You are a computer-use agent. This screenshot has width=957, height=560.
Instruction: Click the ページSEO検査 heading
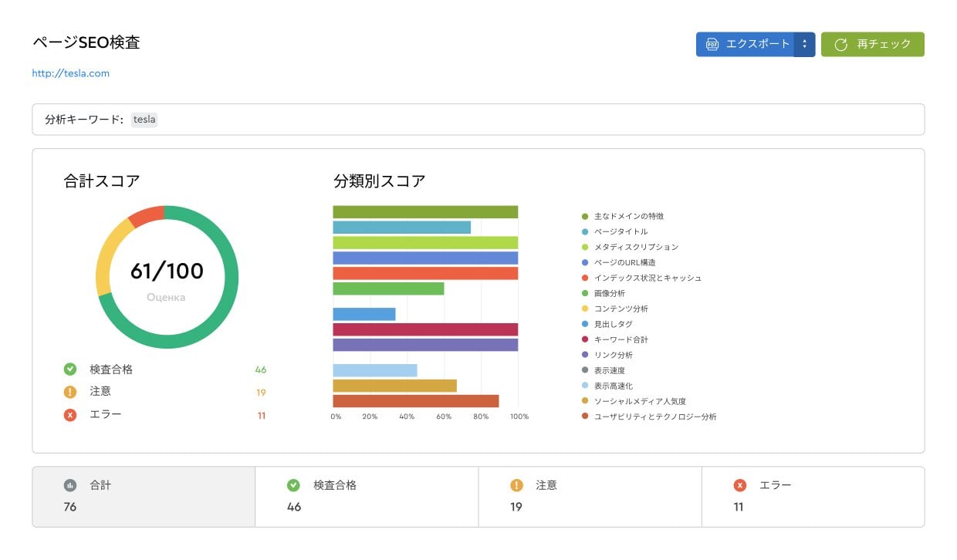[86, 42]
